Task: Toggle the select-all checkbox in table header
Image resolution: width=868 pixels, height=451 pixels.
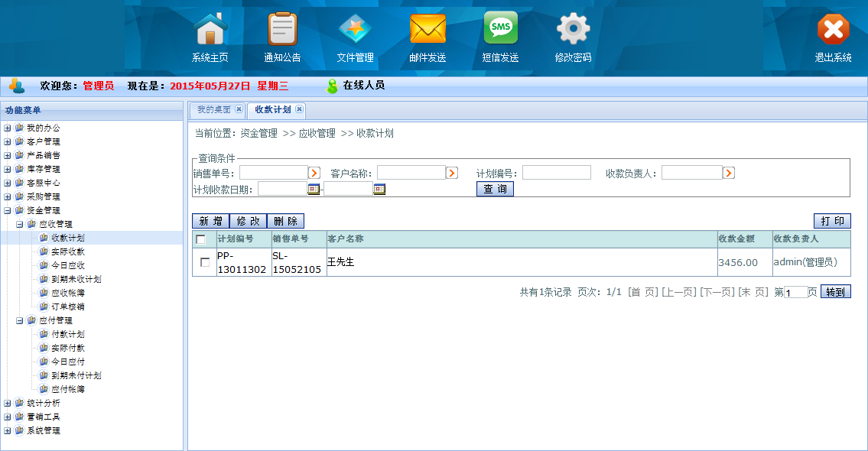Action: click(x=201, y=239)
